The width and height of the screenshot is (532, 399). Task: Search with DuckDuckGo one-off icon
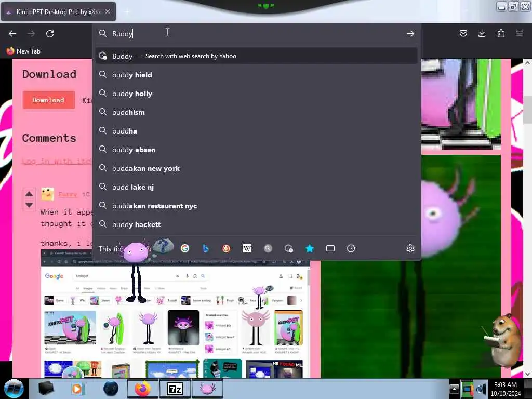(x=227, y=248)
